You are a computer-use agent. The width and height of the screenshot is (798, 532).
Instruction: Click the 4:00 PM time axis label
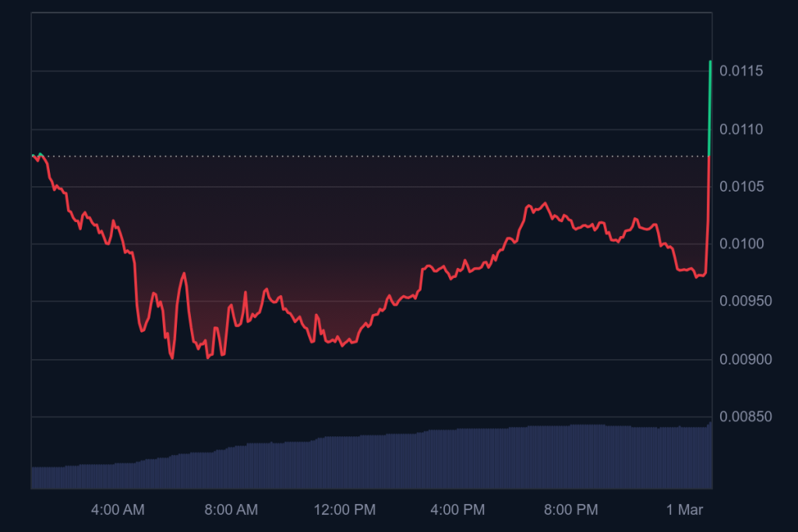457,510
